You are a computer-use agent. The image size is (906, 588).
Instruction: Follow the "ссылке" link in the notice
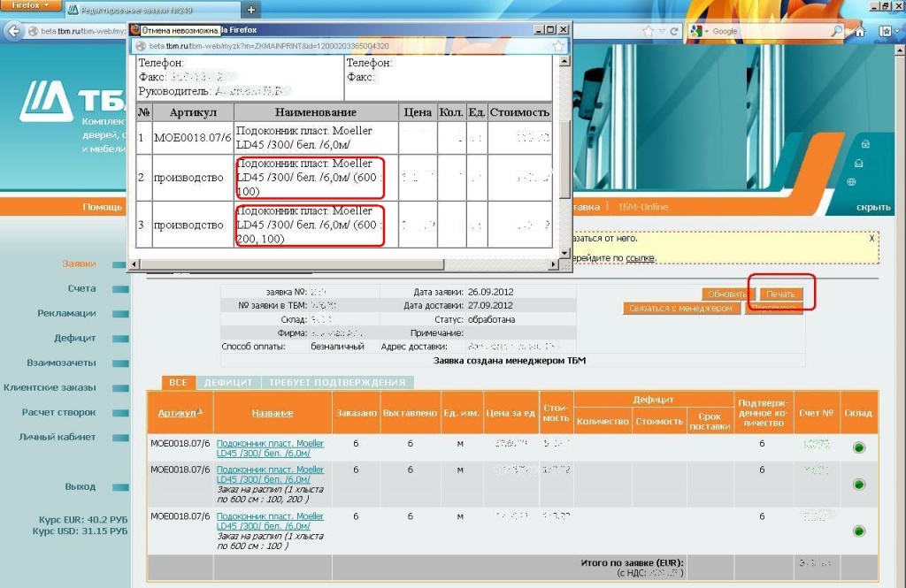click(641, 258)
